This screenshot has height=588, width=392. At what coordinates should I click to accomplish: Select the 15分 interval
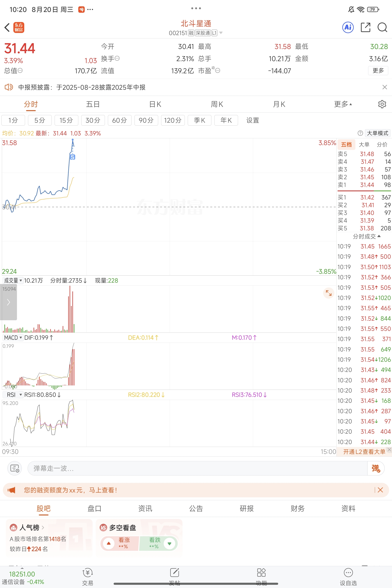(66, 120)
